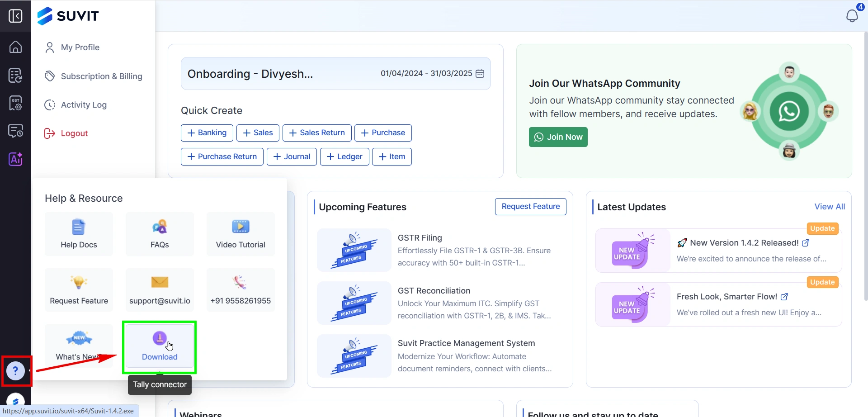Open the Onboarding company selector
Viewport: 868px width, 417px height.
pyautogui.click(x=250, y=74)
